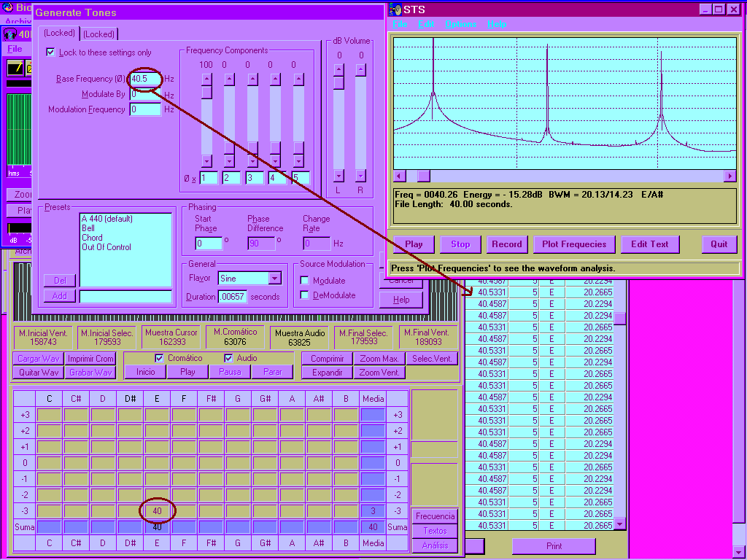Click the Frecuencia button
This screenshot has width=747, height=560.
point(435,516)
